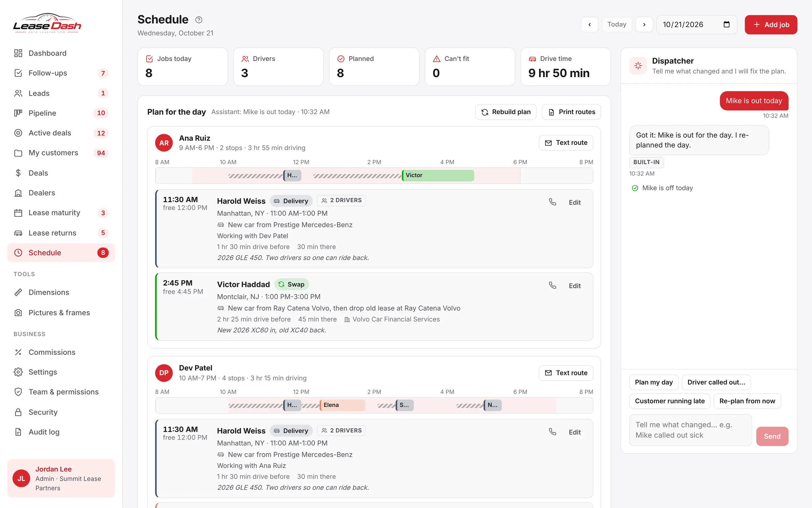The height and width of the screenshot is (508, 812).
Task: Select Schedule in the sidebar
Action: click(61, 253)
